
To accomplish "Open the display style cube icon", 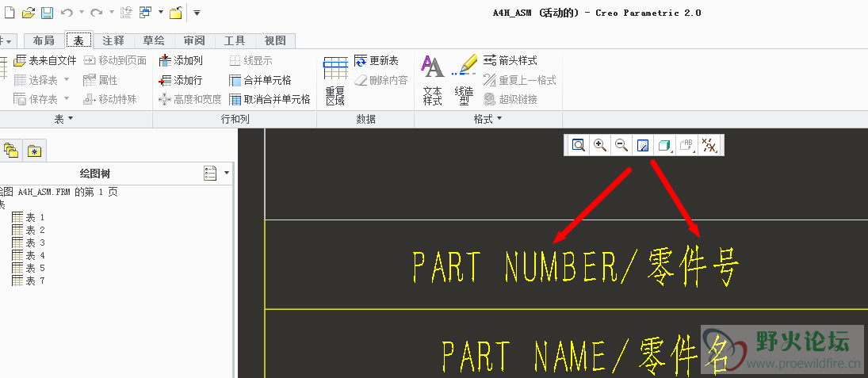I will [x=664, y=145].
